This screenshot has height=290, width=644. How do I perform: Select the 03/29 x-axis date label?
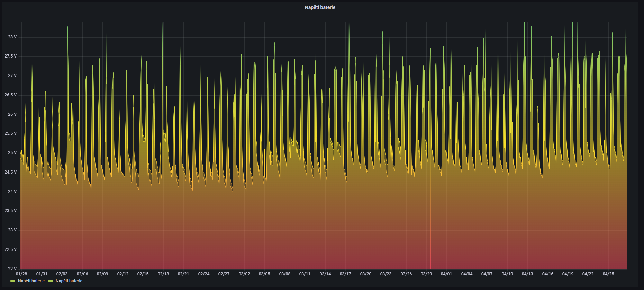pyautogui.click(x=426, y=274)
